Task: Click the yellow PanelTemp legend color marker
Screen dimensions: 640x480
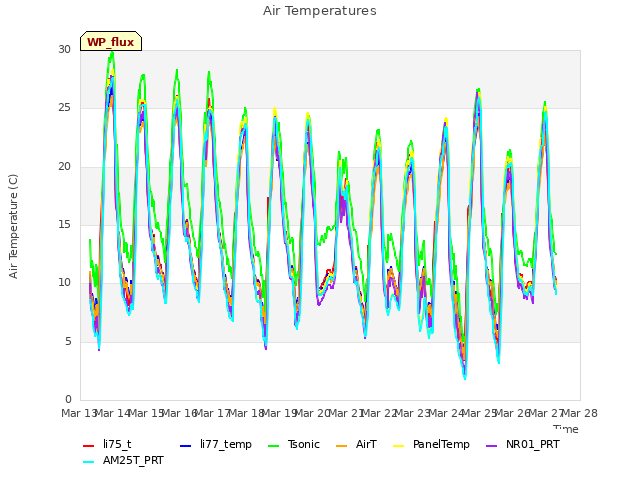Action: coord(398,446)
